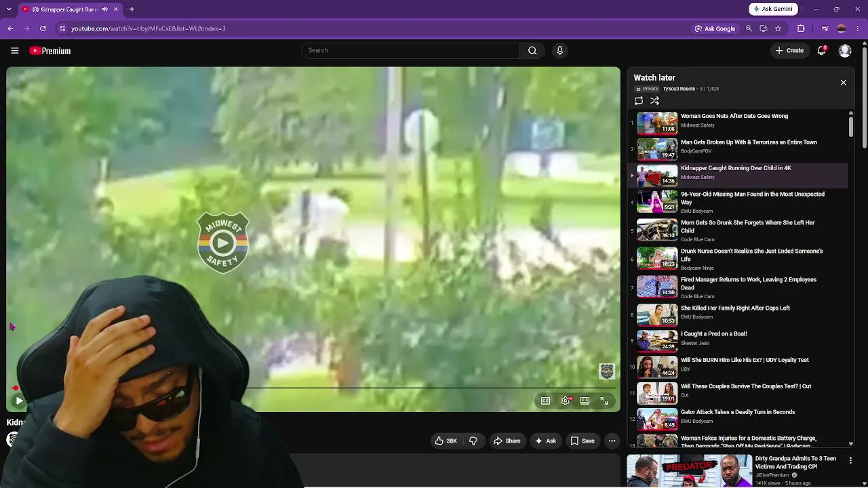Image resolution: width=868 pixels, height=488 pixels.
Task: Open browser media controls icon
Action: point(825,28)
